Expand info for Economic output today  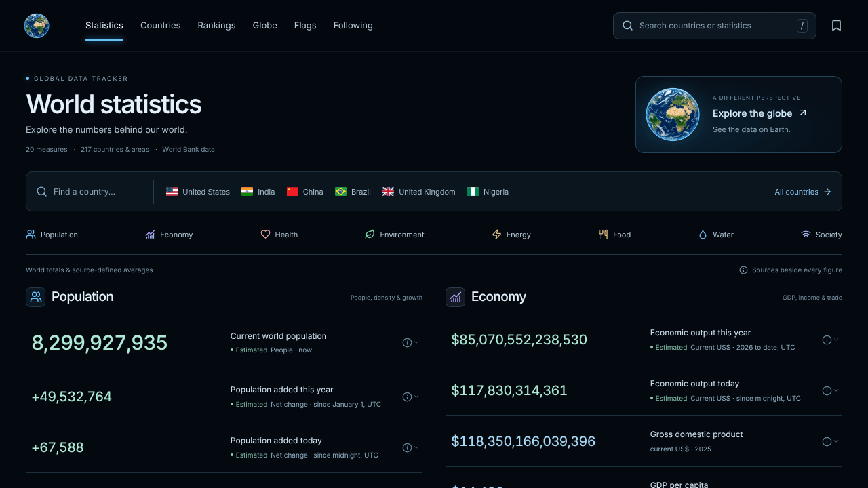click(830, 390)
